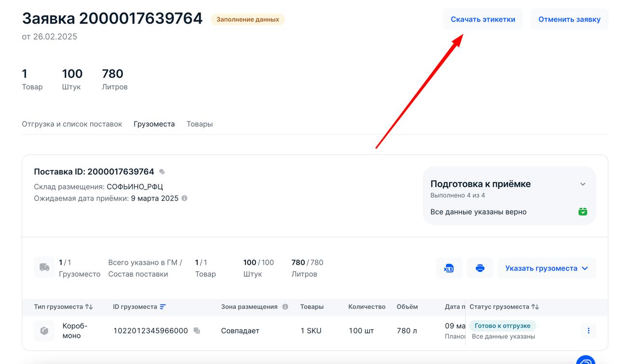617x364 pixels.
Task: Click the green briefcase status icon
Action: pos(582,212)
